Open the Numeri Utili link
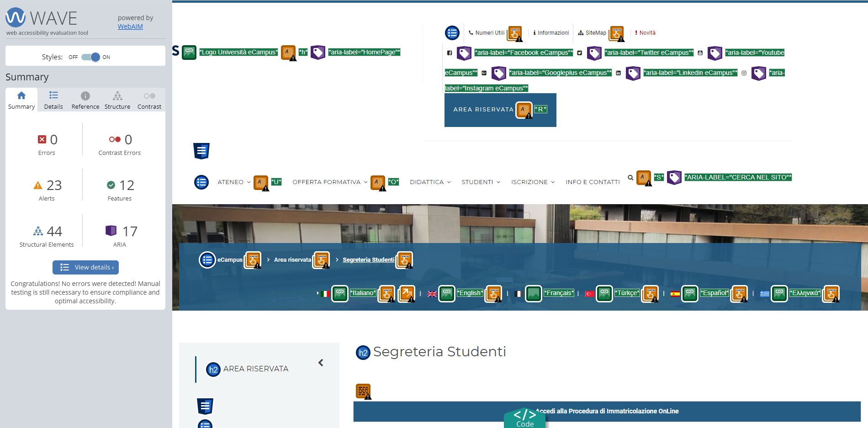 pyautogui.click(x=487, y=33)
